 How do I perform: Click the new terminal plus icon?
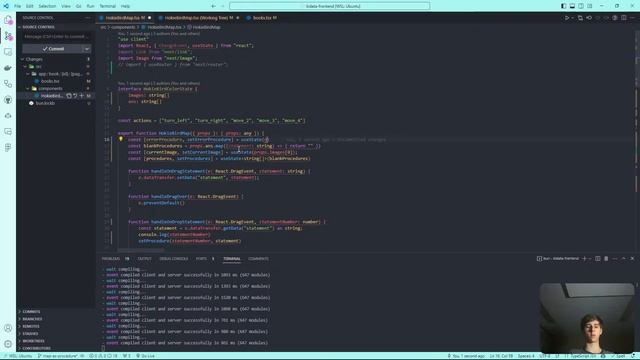click(x=584, y=259)
